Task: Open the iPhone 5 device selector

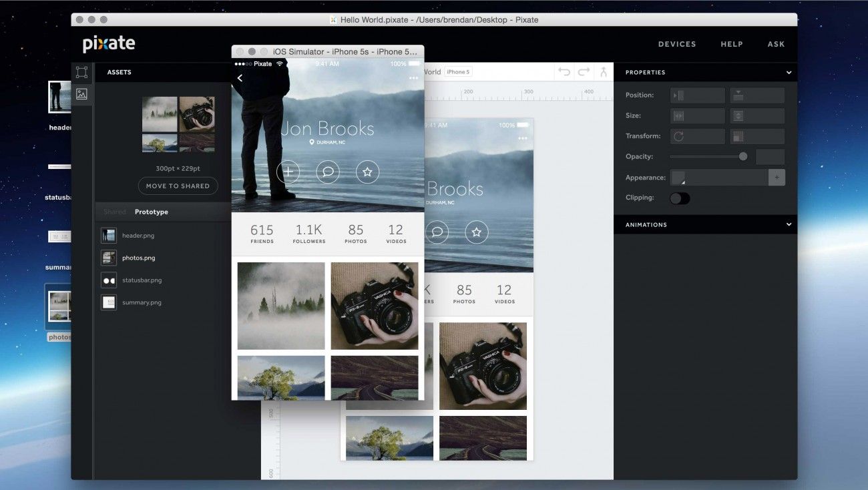Action: point(458,72)
